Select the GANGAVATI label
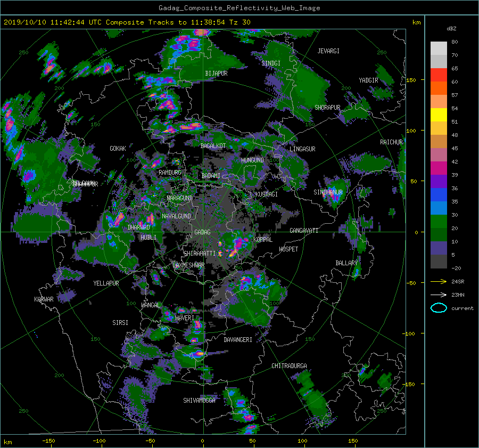 (x=304, y=231)
